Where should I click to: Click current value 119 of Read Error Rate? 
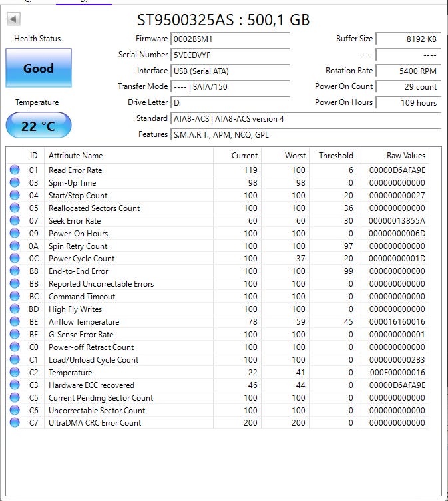pos(250,170)
